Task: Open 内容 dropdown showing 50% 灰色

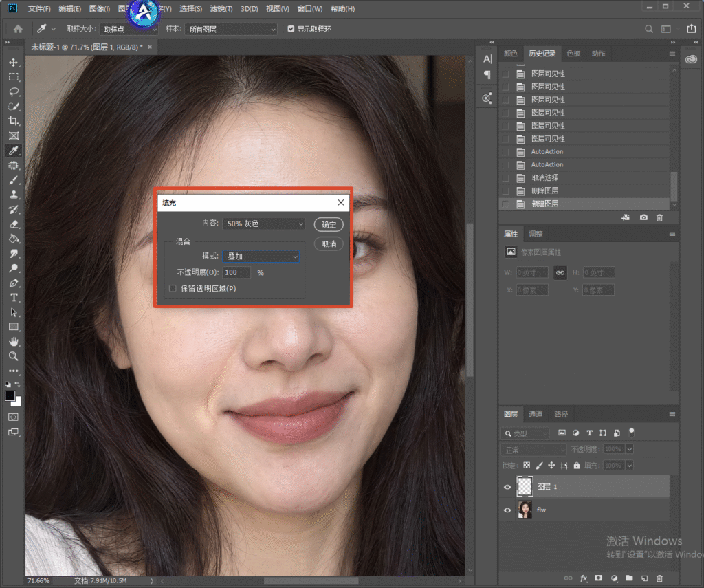Action: click(x=264, y=224)
